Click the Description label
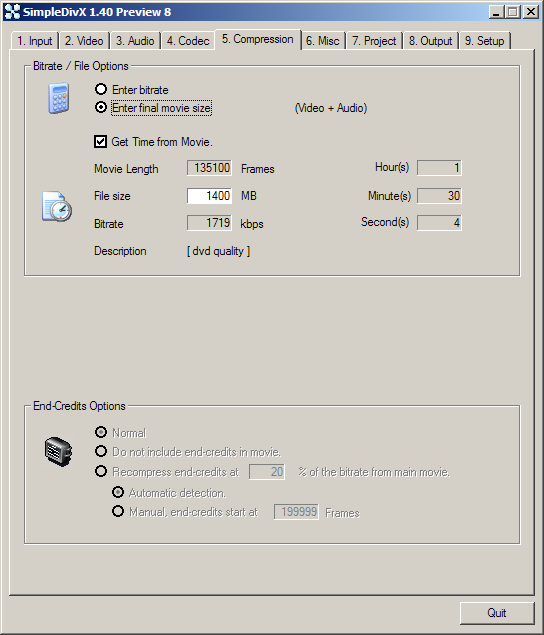The width and height of the screenshot is (544, 635). (120, 251)
